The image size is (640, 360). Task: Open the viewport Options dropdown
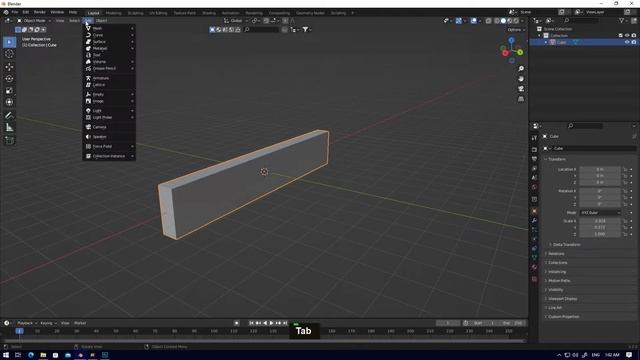point(516,30)
